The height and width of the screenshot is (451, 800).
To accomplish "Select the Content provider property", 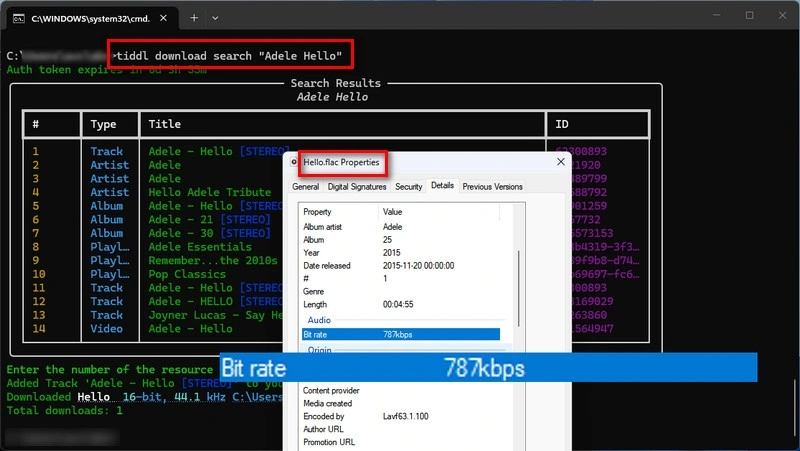I will (331, 390).
